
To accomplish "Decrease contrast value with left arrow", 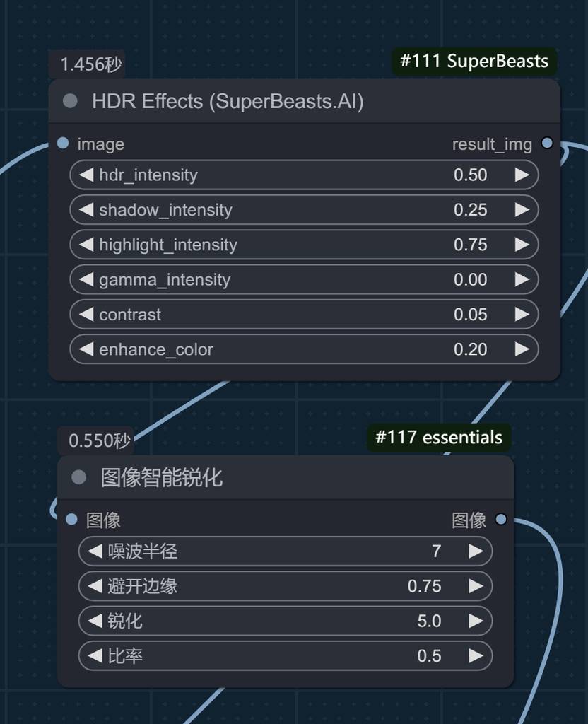I will point(86,314).
